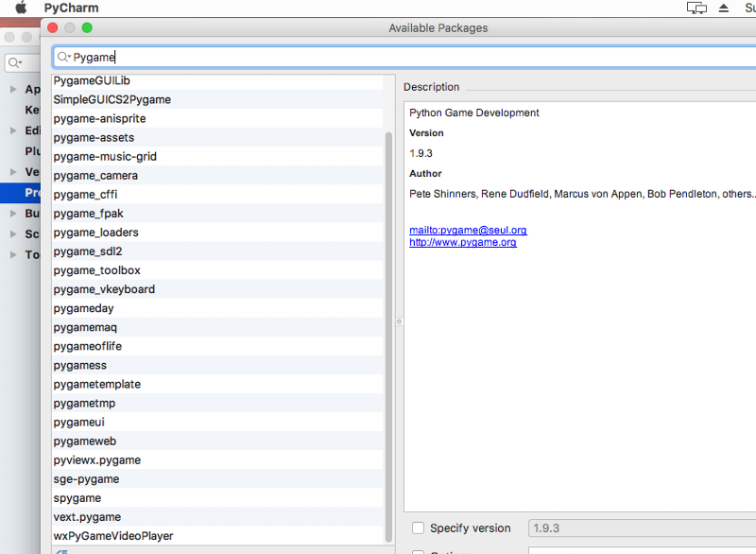Image resolution: width=756 pixels, height=554 pixels.
Task: Visit http://www.pygame.org
Action: (x=463, y=242)
